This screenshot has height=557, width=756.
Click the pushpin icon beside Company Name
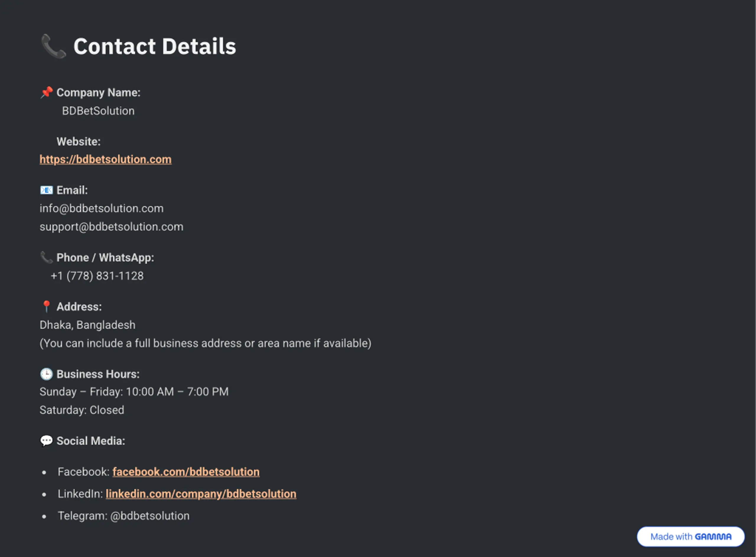point(46,92)
